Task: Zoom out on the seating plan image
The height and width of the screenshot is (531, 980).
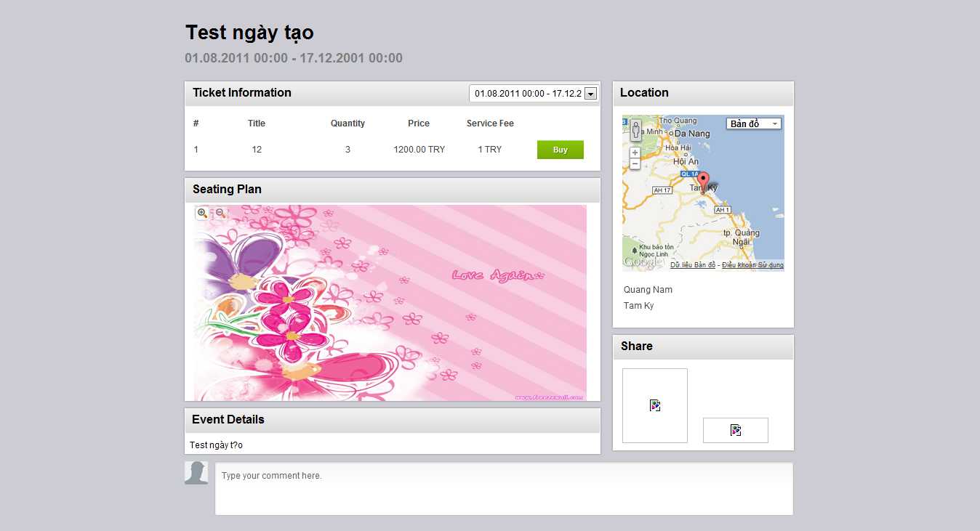Action: pyautogui.click(x=220, y=213)
